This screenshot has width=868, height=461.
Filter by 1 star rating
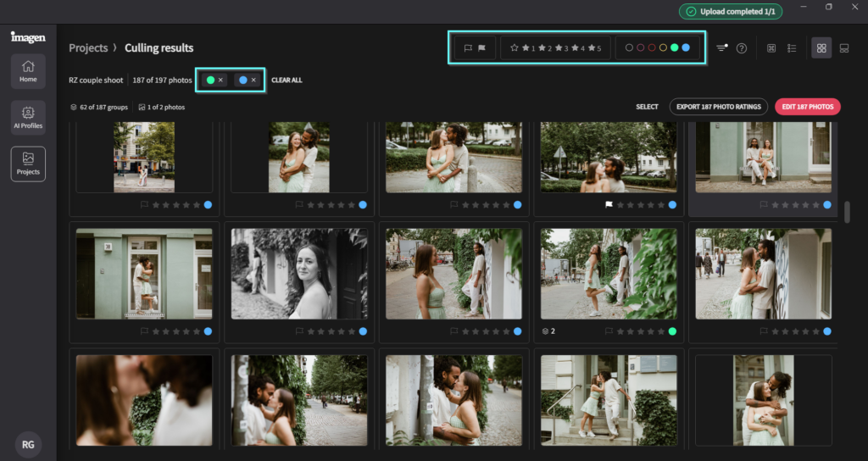click(x=529, y=48)
